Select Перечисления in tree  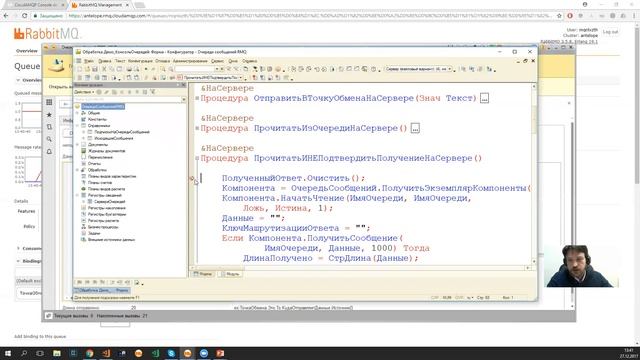(100, 157)
